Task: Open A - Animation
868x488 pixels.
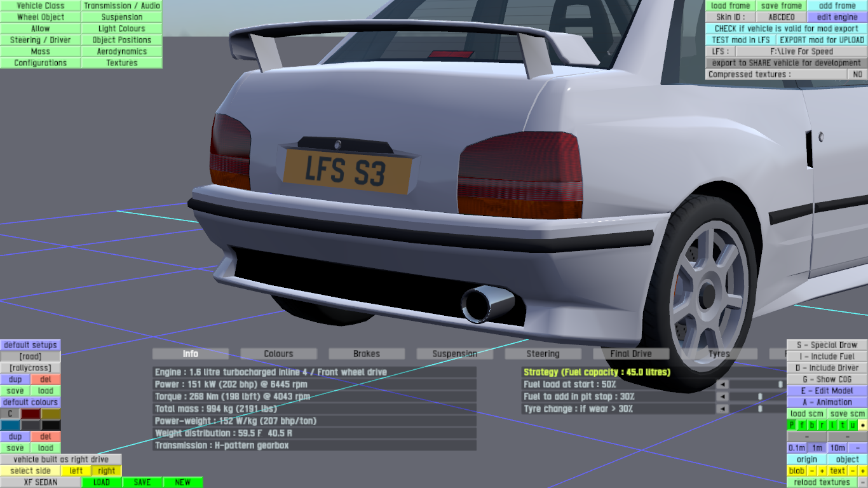Action: point(827,402)
